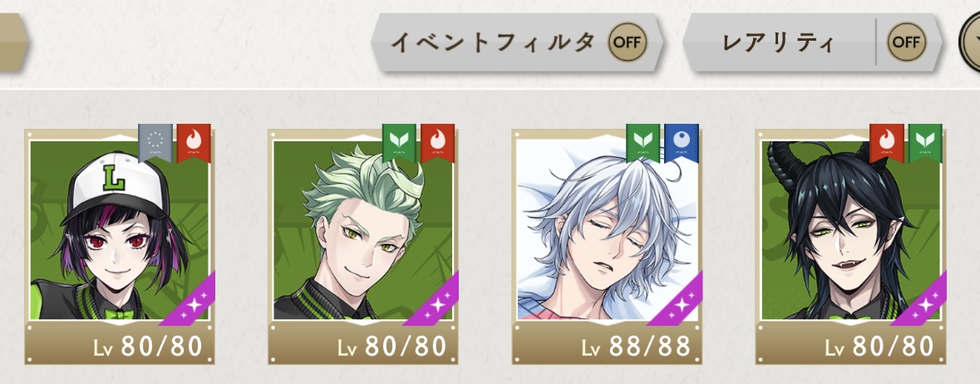980x384 pixels.
Task: Toggle the レアリティ OFF switch
Action: 906,42
